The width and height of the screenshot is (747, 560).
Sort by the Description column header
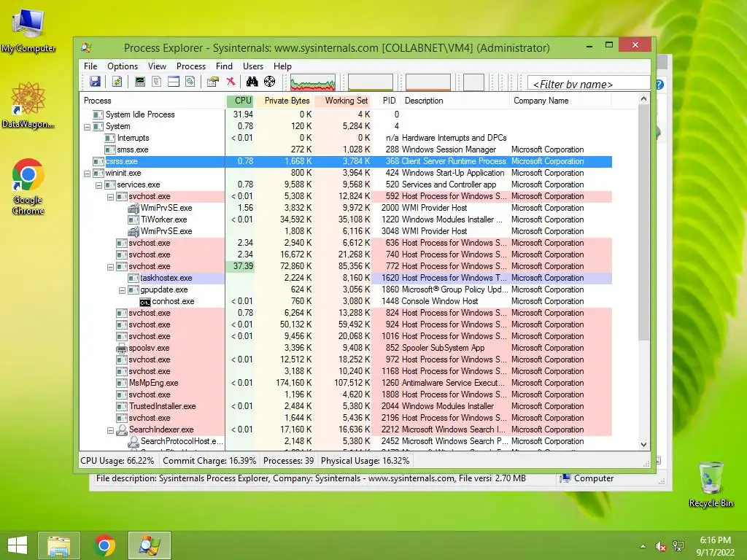(x=455, y=101)
